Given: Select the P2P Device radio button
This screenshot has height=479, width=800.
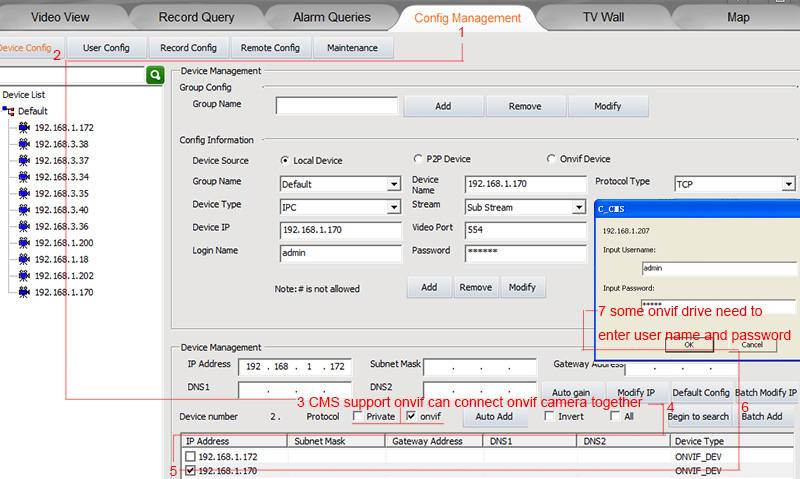Looking at the screenshot, I should pos(418,159).
